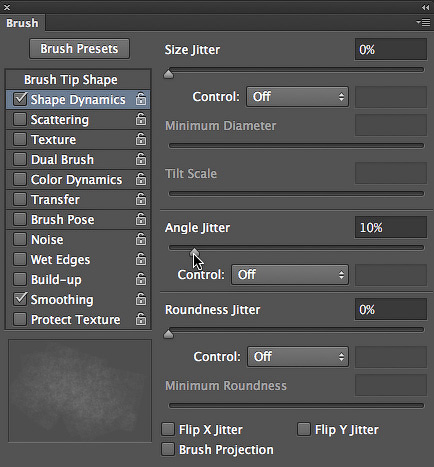Open the Brush panel flyout menu icon

pos(423,23)
